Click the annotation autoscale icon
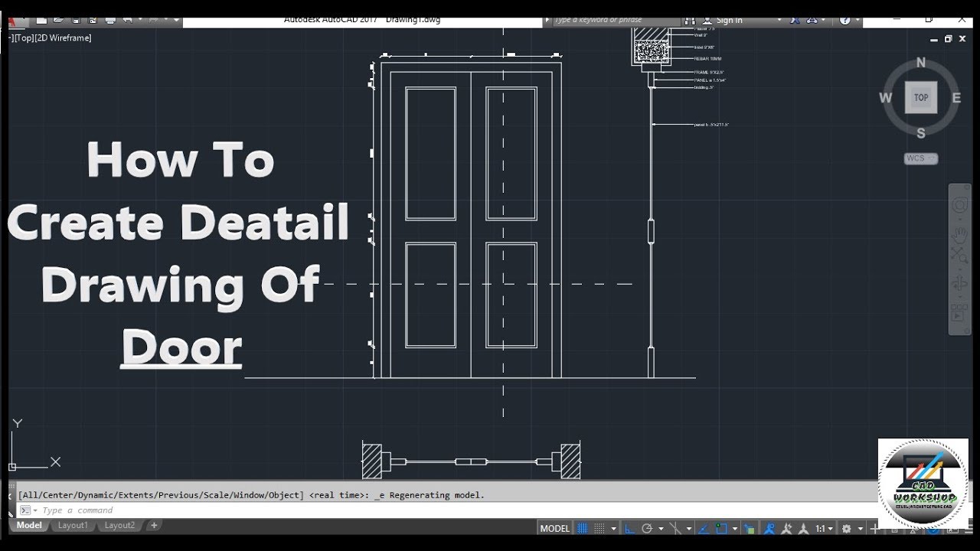The width and height of the screenshot is (980, 551). 788,528
